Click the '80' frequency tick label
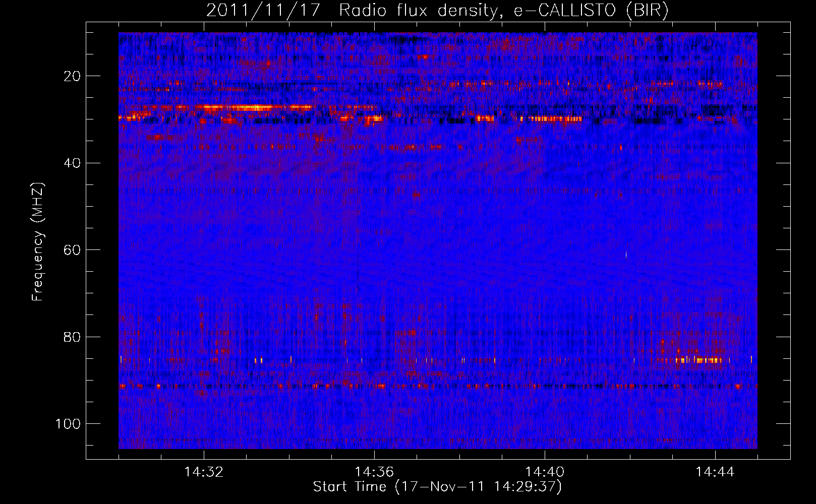 (x=73, y=337)
